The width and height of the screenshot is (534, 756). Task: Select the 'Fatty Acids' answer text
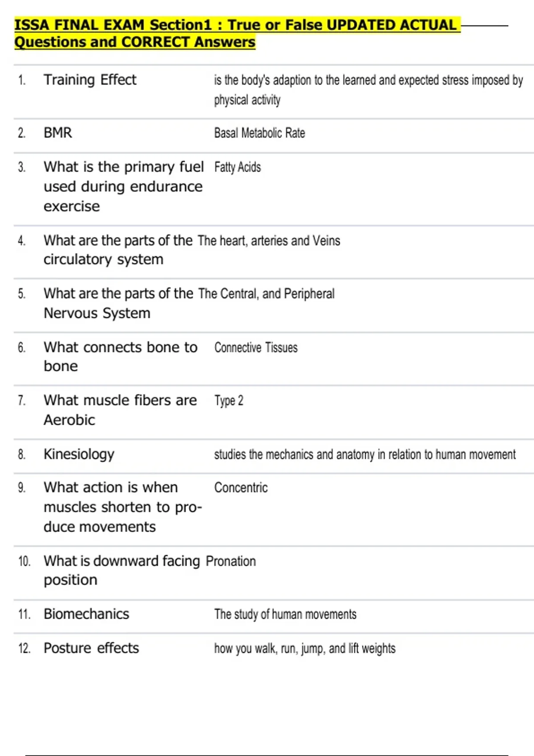point(238,167)
